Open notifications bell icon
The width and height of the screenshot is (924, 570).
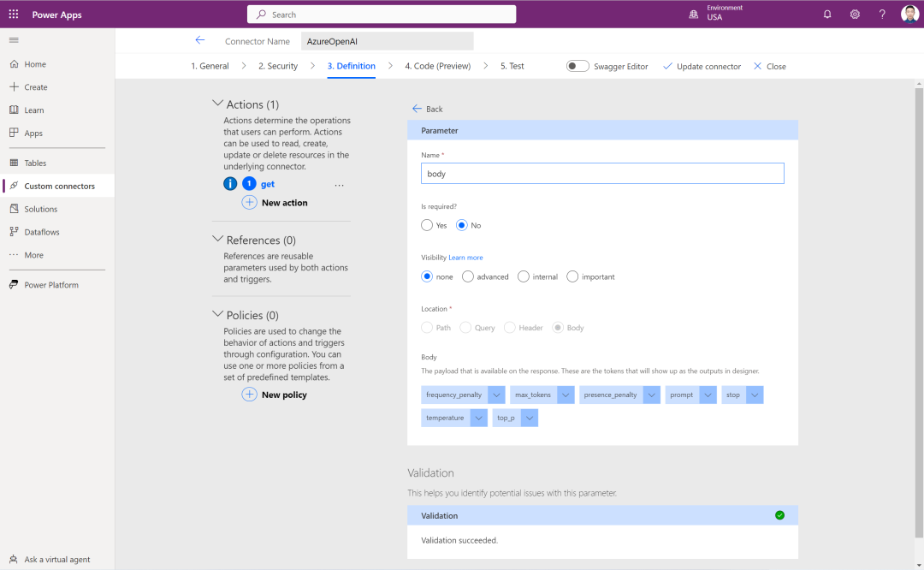tap(827, 15)
